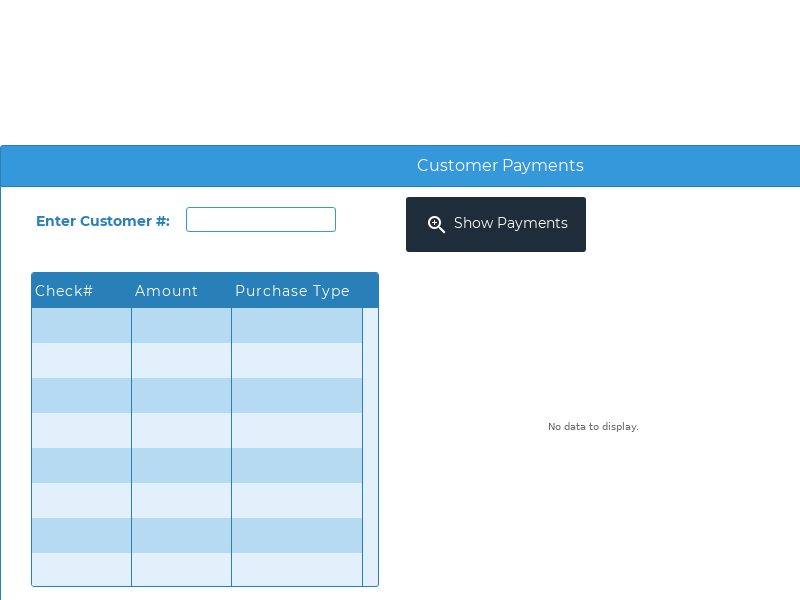Select the last row Purchase Type cell
800x600 pixels.
click(x=297, y=569)
